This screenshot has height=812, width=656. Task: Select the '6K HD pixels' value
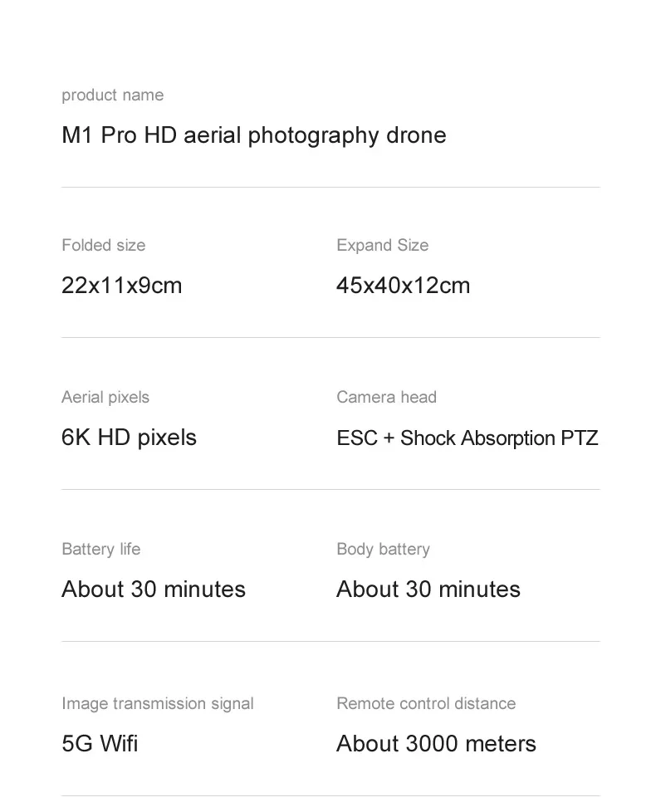(129, 438)
